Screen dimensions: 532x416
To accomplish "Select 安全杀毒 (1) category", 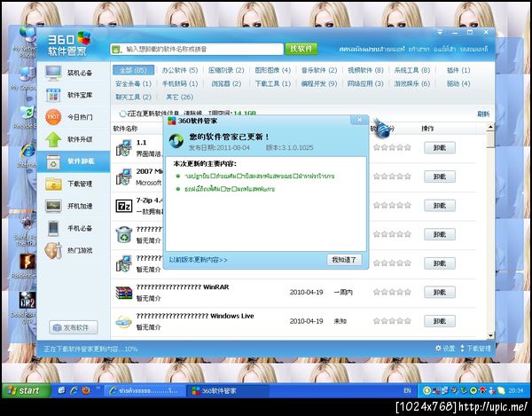I will (x=133, y=83).
